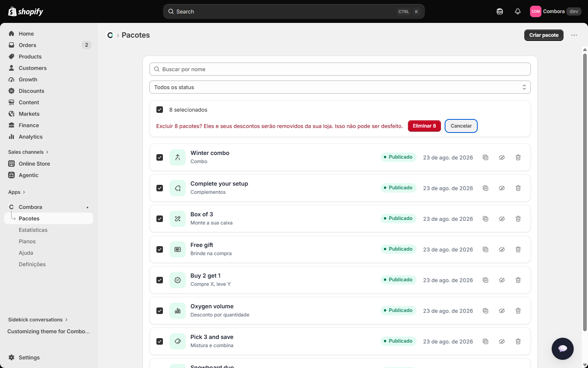Image resolution: width=588 pixels, height=368 pixels.
Task: Deselect all using 8 selecionados checkbox
Action: pos(160,110)
